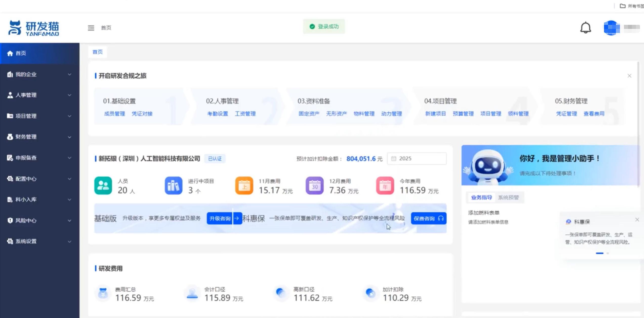Click purple 12月费用 calendar icon
The height and width of the screenshot is (318, 644).
coord(315,185)
